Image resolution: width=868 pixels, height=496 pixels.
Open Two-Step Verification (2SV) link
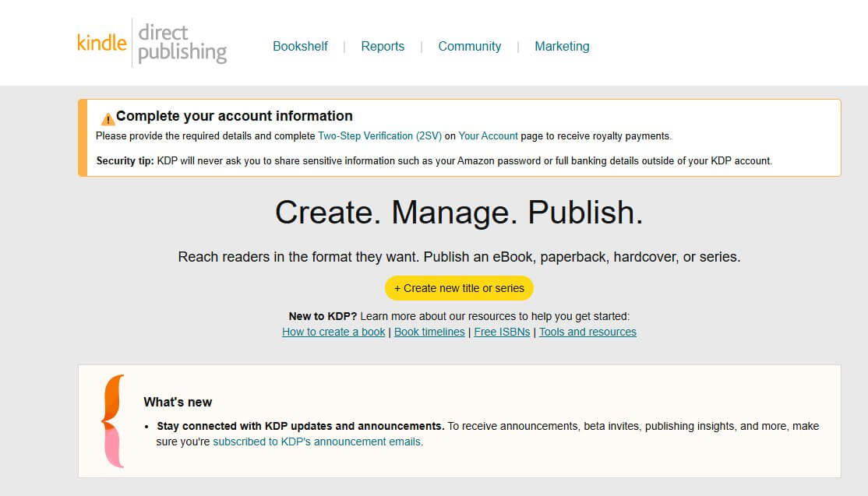[x=379, y=136]
